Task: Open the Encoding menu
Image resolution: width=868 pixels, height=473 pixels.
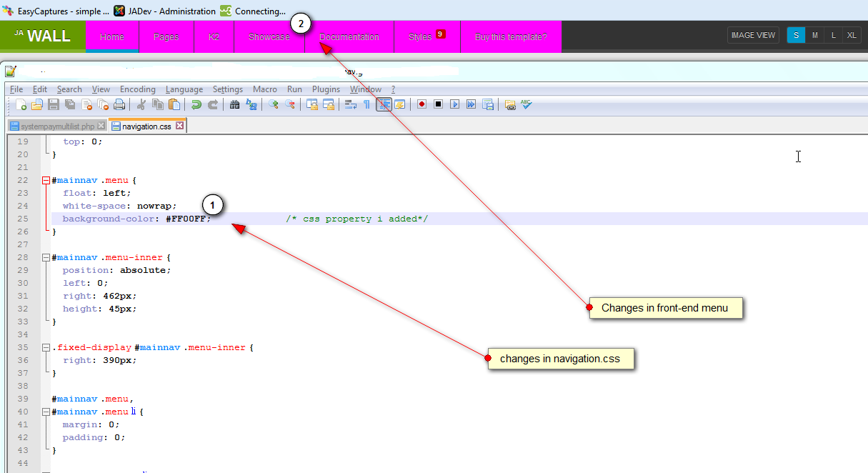Action: (138, 89)
